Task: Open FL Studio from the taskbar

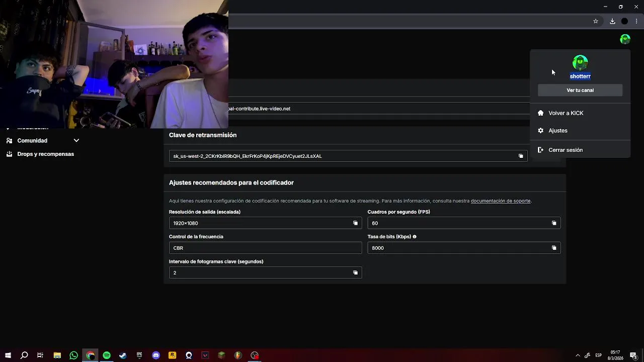Action: point(238,355)
